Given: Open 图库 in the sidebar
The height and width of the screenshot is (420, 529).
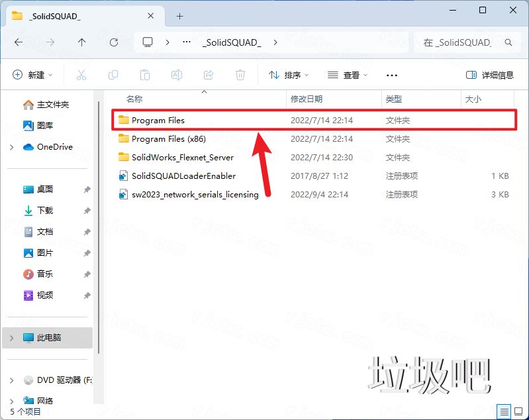Looking at the screenshot, I should (38, 126).
